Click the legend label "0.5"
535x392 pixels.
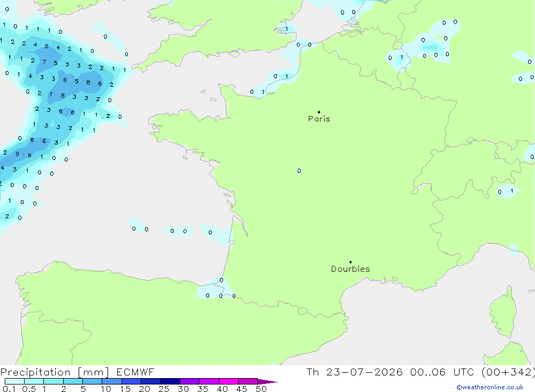(x=29, y=389)
